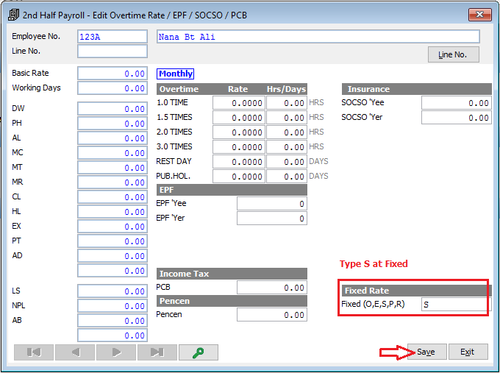Edit the 1.0 TIME overtime rate
This screenshot has width=500, height=373.
pyautogui.click(x=239, y=103)
